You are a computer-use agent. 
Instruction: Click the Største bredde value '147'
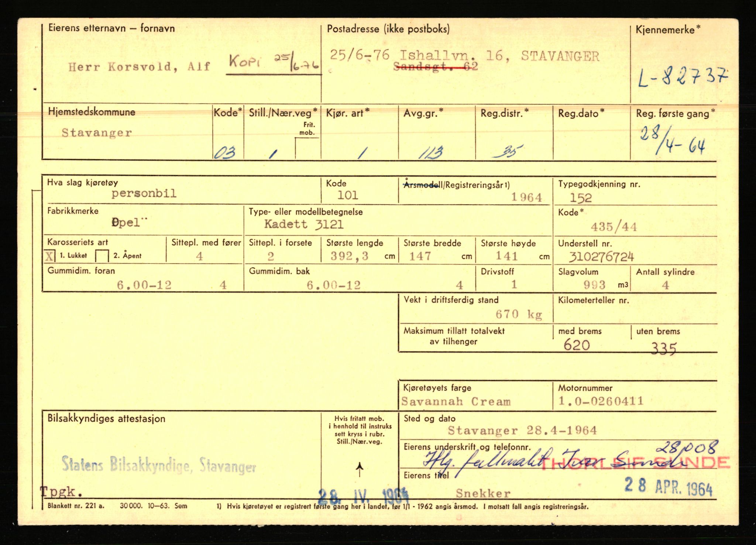pos(420,256)
